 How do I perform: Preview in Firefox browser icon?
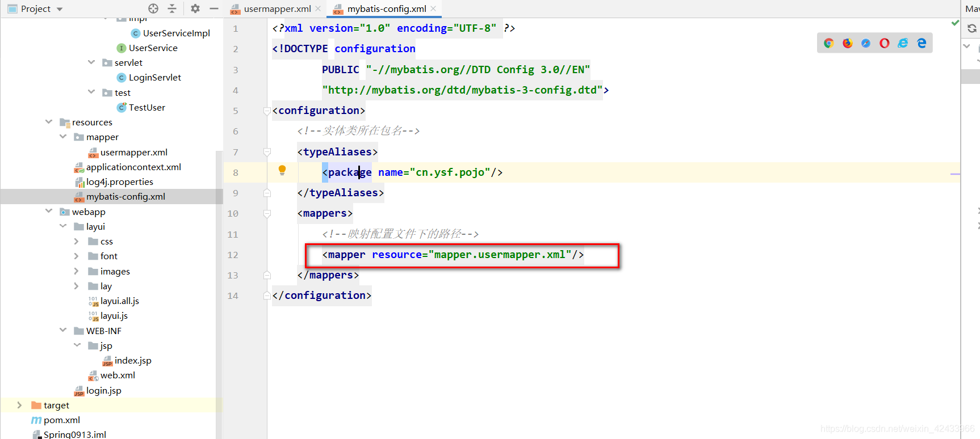(x=848, y=43)
